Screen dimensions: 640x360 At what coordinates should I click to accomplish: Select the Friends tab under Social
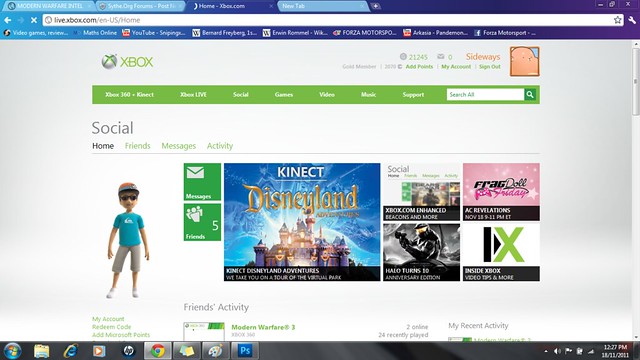[138, 146]
